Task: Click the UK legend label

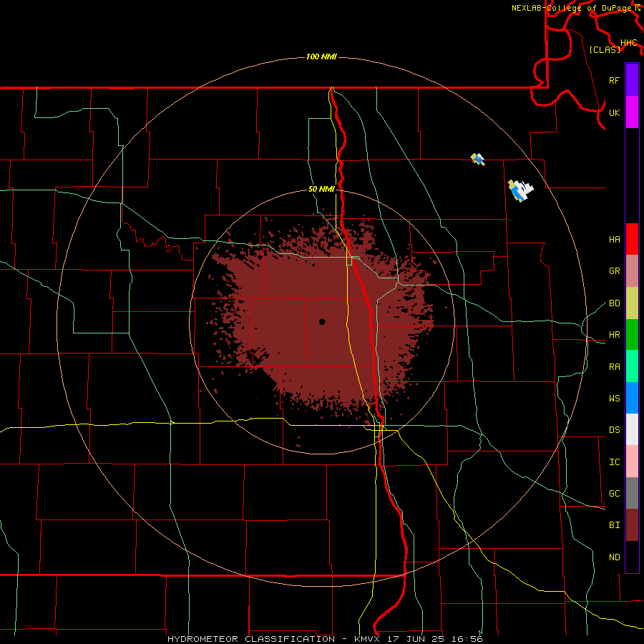Action: [x=615, y=112]
